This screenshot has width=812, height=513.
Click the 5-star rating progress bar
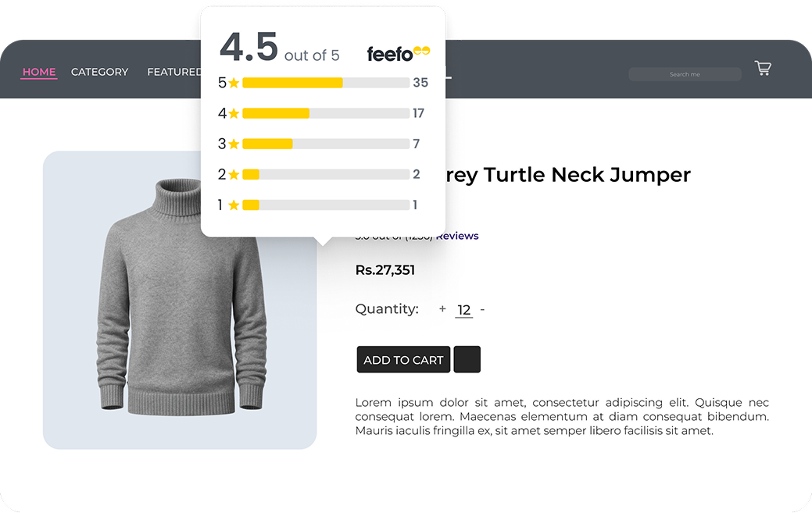(x=326, y=83)
